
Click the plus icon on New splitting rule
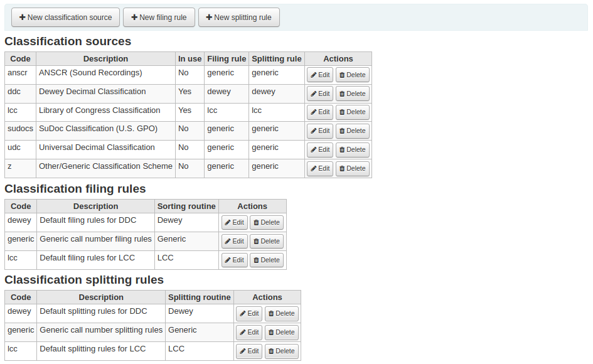(209, 17)
